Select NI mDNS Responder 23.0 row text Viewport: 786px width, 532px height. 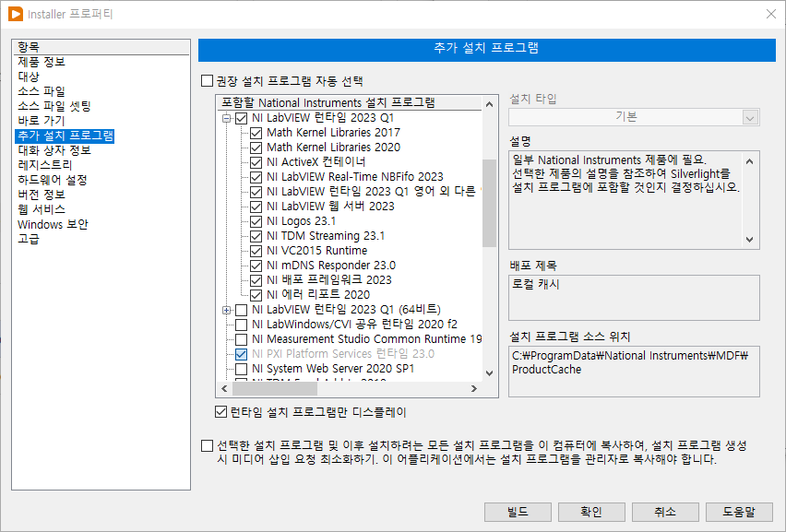click(331, 266)
